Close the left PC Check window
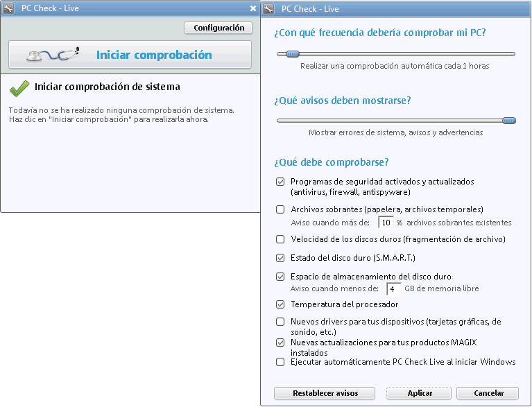The height and width of the screenshot is (407, 532). 253,9
